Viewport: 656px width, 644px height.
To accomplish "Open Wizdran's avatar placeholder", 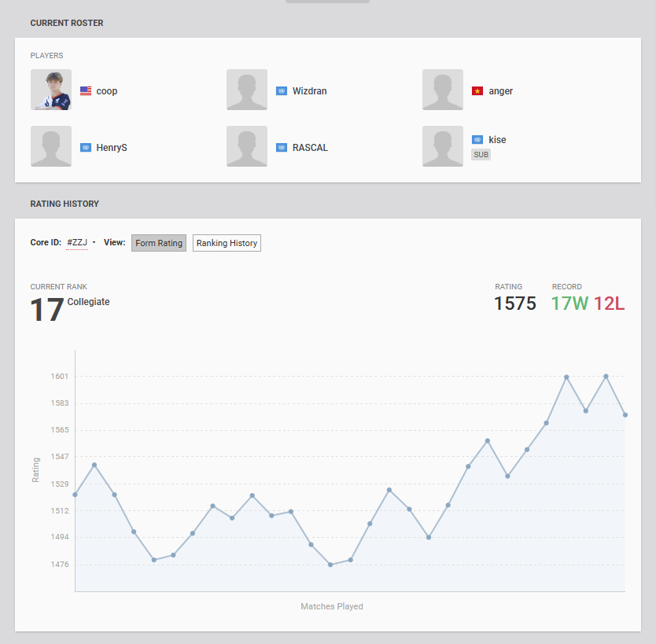I will [x=247, y=90].
